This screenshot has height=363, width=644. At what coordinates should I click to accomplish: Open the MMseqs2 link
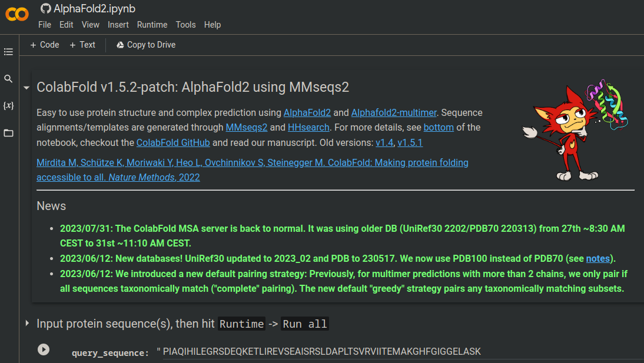(247, 127)
